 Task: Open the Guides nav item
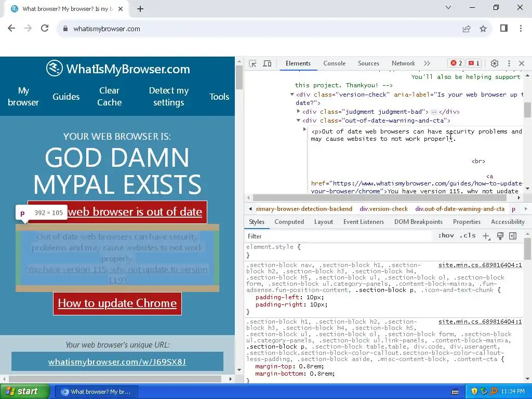[x=66, y=97]
